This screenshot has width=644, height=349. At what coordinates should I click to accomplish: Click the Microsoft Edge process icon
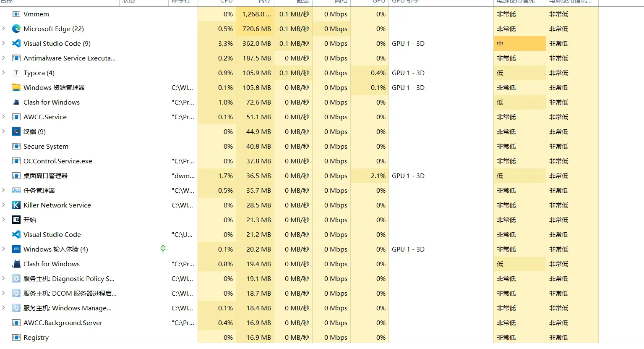point(16,29)
